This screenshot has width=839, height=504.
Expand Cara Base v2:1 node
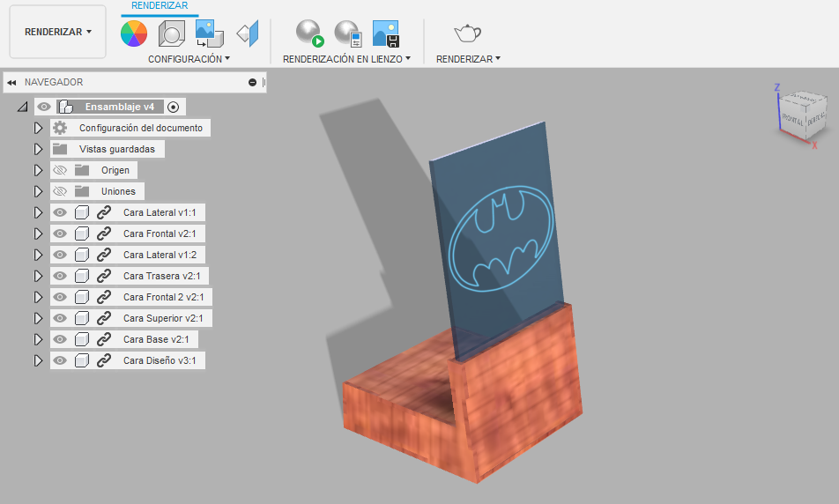tap(38, 339)
